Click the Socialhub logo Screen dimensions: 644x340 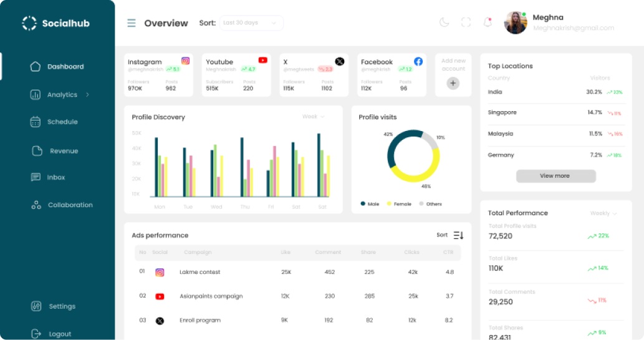coord(29,23)
